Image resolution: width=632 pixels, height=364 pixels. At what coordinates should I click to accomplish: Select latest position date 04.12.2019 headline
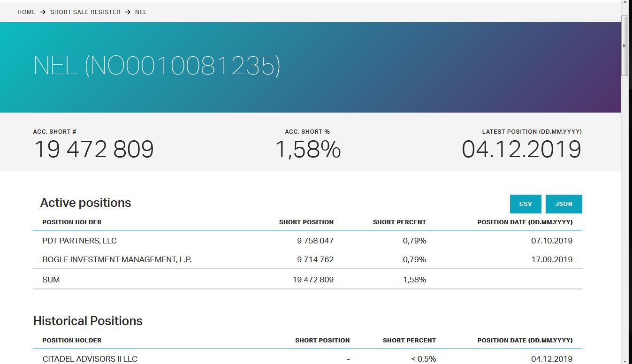pyautogui.click(x=522, y=149)
